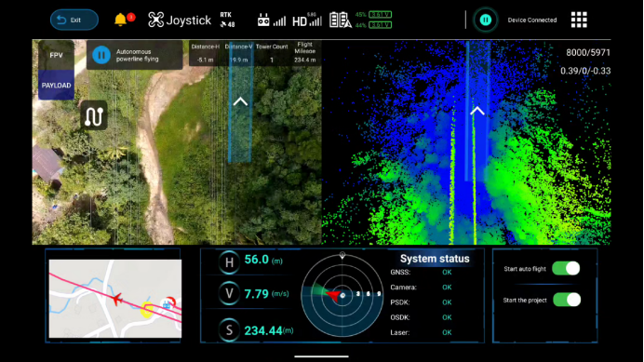The width and height of the screenshot is (644, 362).
Task: Switch to the PAYLOAD view tab
Action: pyautogui.click(x=56, y=85)
